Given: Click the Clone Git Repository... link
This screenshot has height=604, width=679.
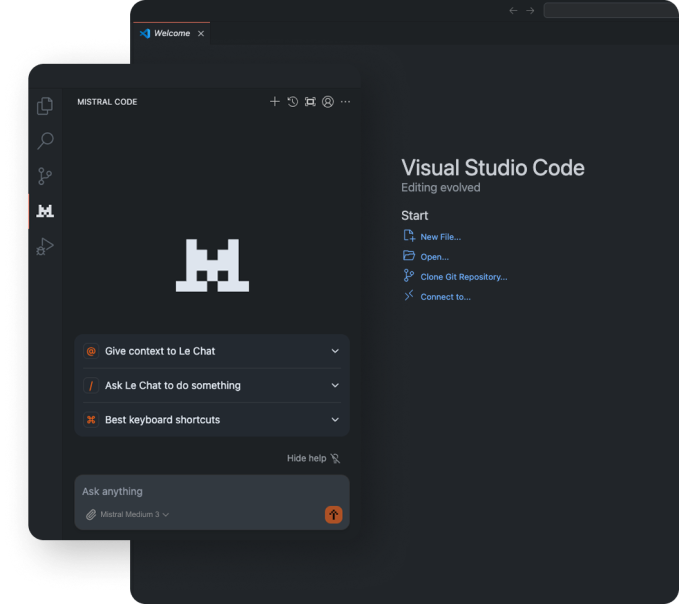Looking at the screenshot, I should point(464,277).
